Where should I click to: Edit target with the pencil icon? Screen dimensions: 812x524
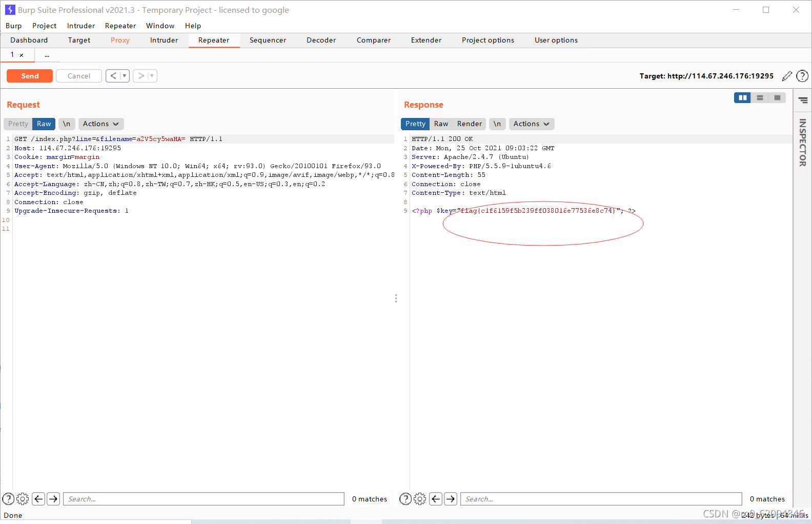[x=787, y=76]
